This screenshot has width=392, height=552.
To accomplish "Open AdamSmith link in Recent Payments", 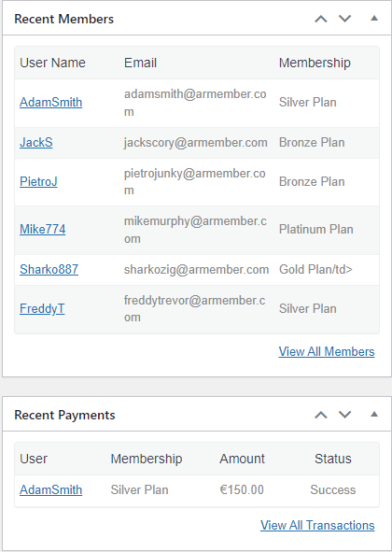I will [50, 490].
